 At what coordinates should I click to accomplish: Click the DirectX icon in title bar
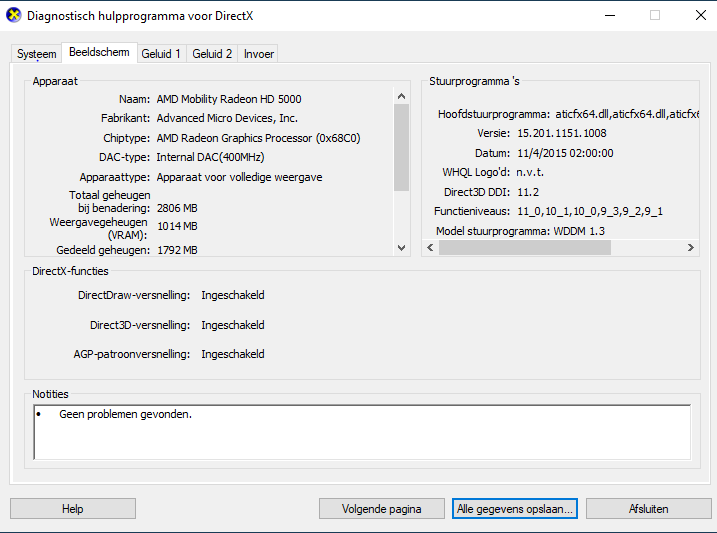click(14, 15)
